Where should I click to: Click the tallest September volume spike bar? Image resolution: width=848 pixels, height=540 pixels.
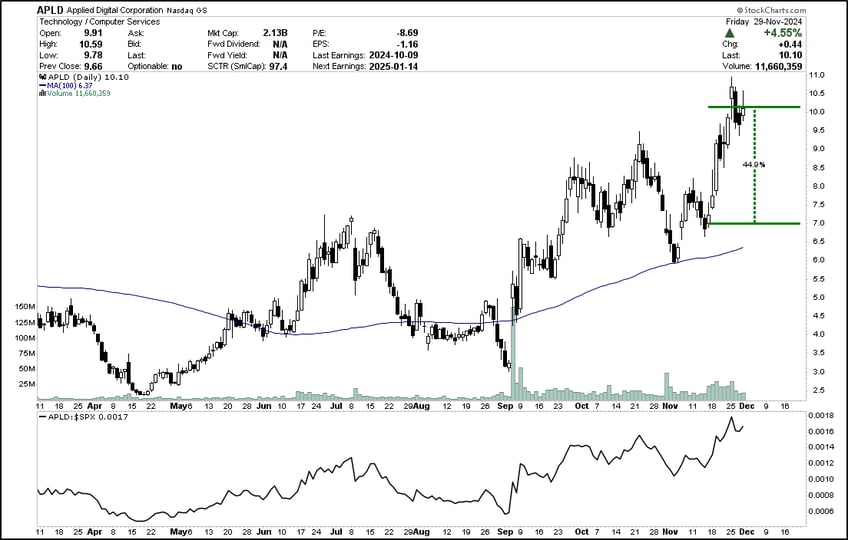coord(513,354)
